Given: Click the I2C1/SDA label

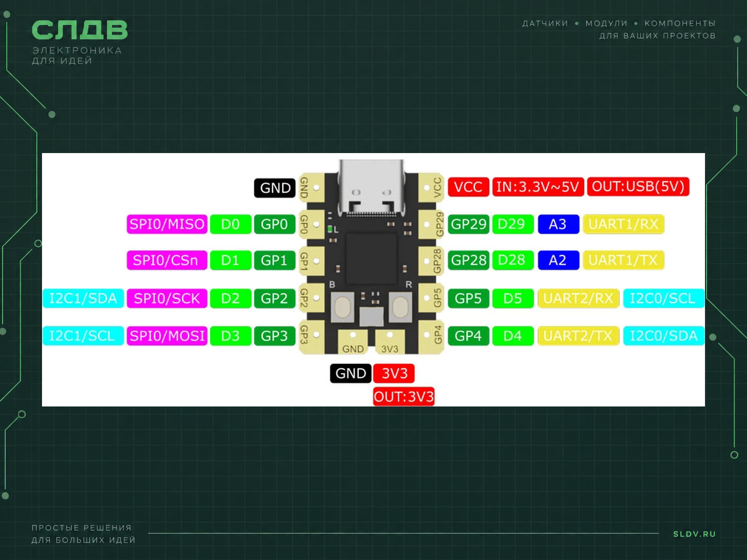Looking at the screenshot, I should tap(83, 298).
